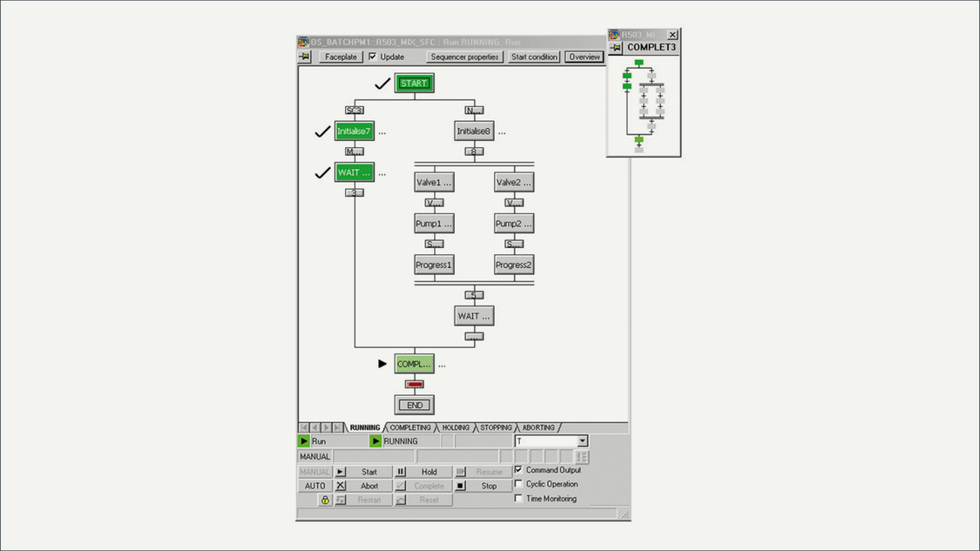980x551 pixels.
Task: Click the Stop square icon
Action: 461,486
